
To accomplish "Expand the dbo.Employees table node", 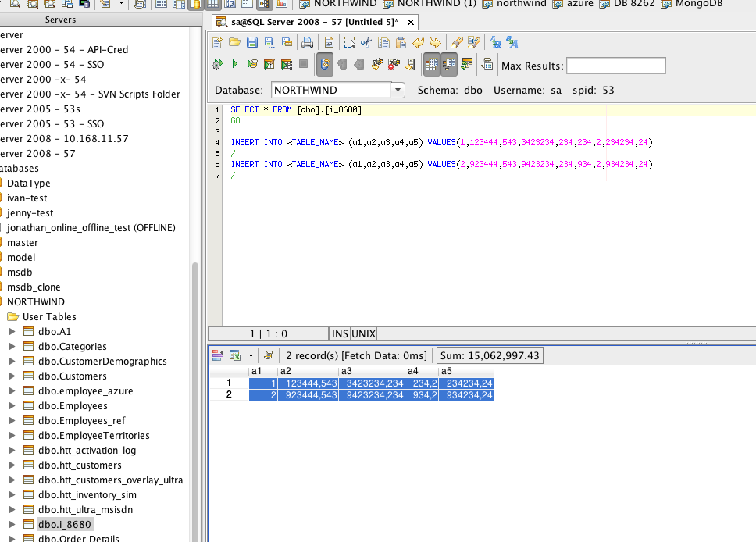I will point(12,405).
